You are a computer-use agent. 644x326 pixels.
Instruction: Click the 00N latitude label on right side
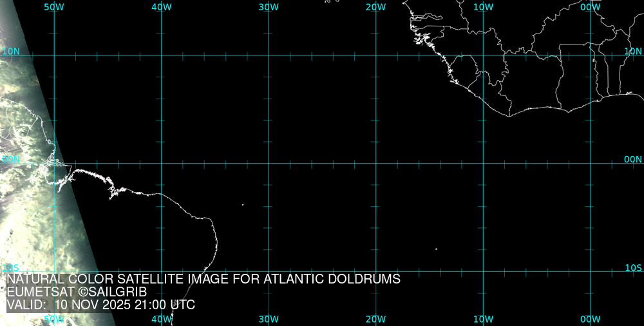(x=633, y=159)
